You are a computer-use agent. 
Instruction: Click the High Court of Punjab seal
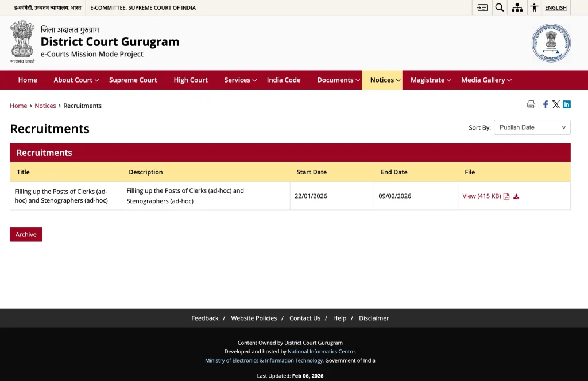(551, 42)
